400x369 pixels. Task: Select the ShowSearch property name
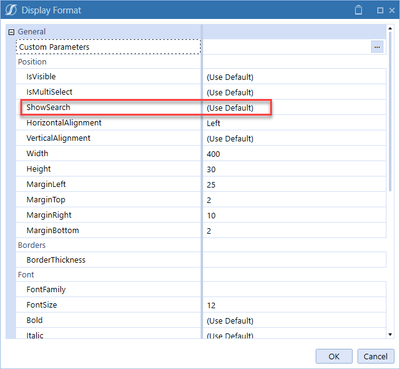click(x=48, y=107)
